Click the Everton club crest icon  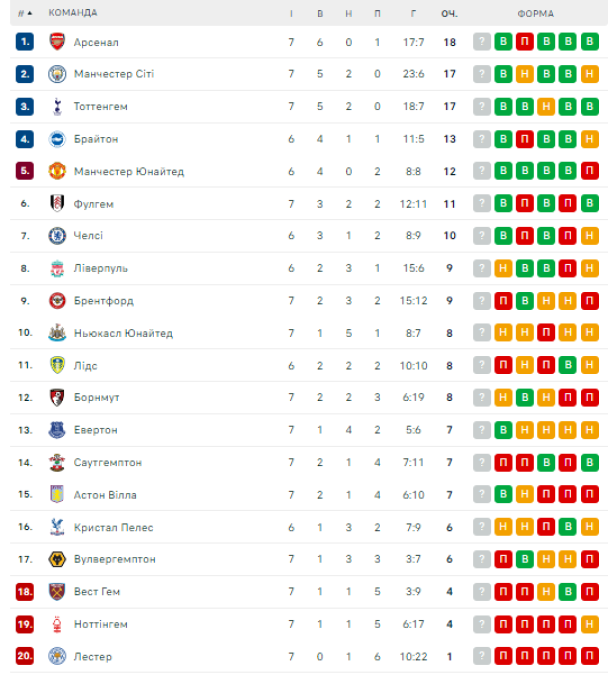pyautogui.click(x=56, y=430)
